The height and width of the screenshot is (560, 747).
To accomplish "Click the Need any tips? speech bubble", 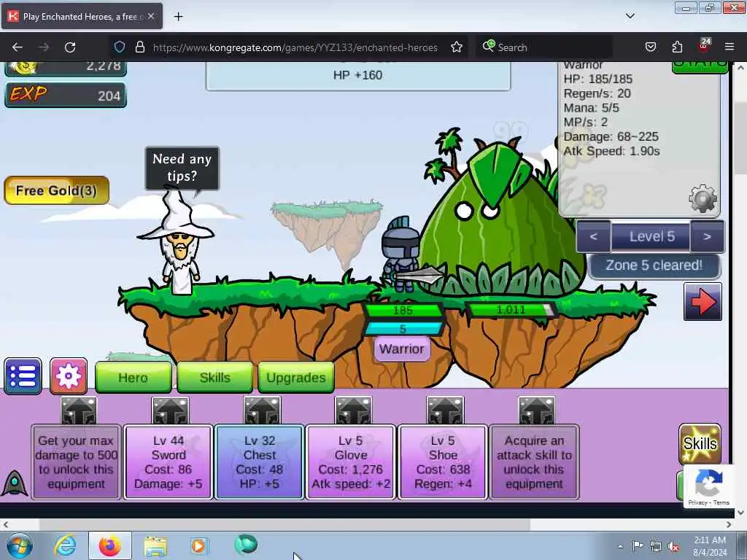I will point(182,168).
